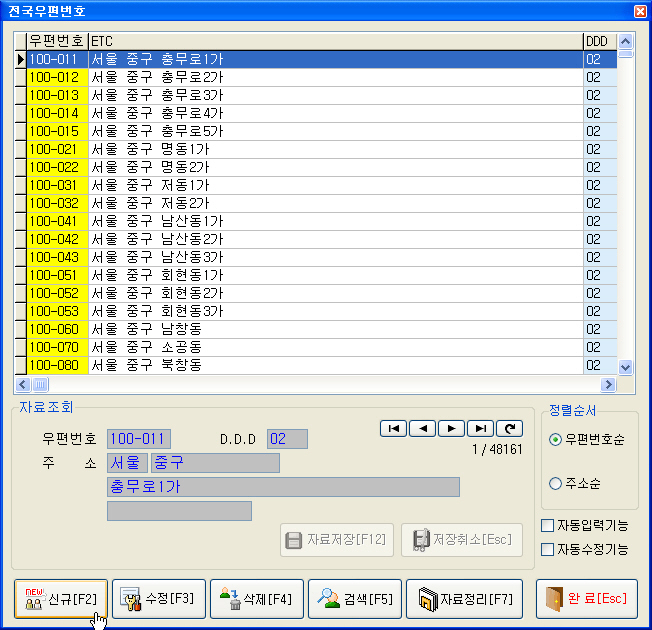
Task: Click the refresh arrow navigation button
Action: [x=510, y=428]
